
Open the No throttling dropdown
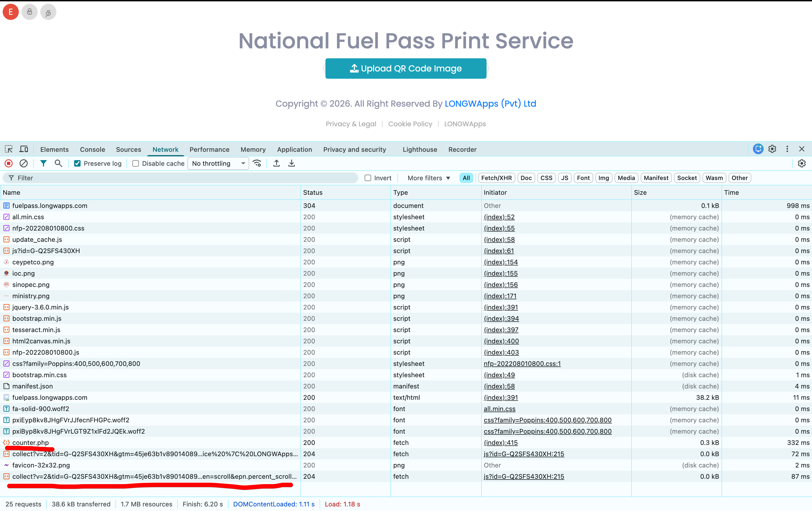218,164
